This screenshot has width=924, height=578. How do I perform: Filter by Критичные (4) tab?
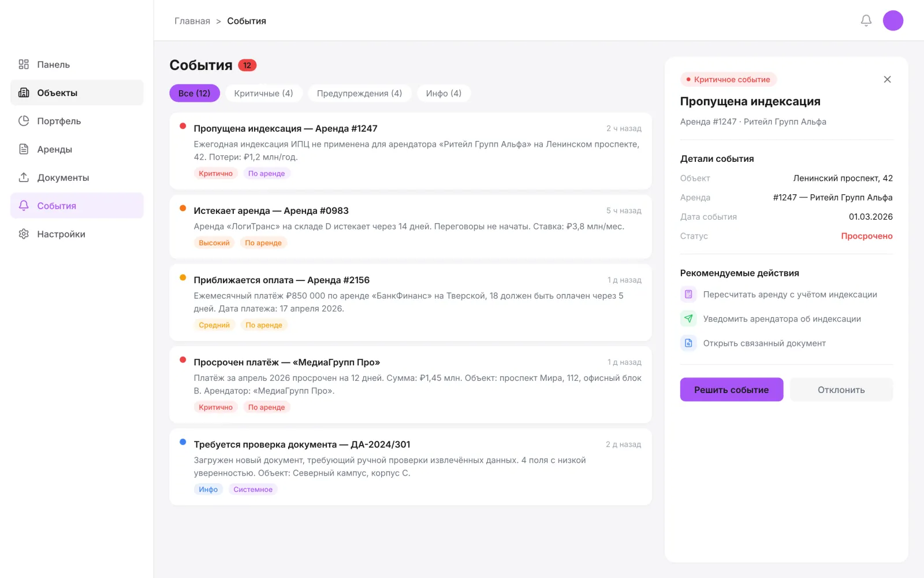[x=264, y=93]
